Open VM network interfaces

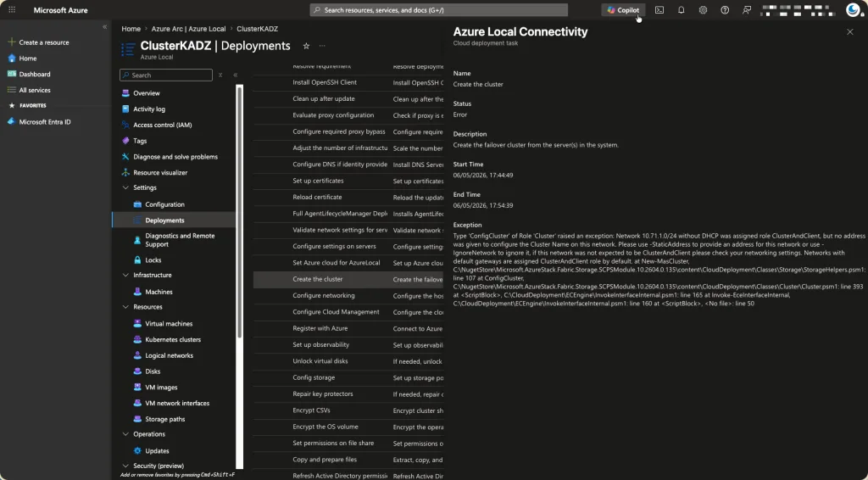click(177, 403)
